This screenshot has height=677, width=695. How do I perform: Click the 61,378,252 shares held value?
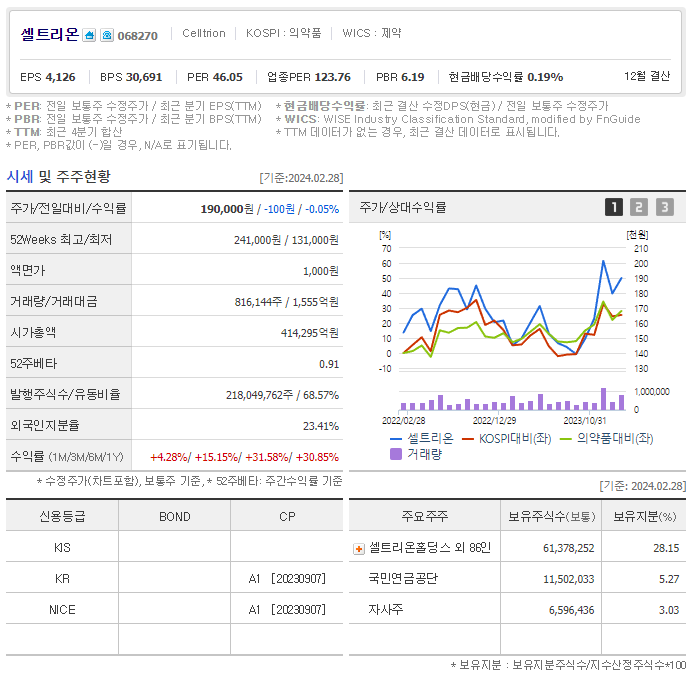click(x=568, y=548)
